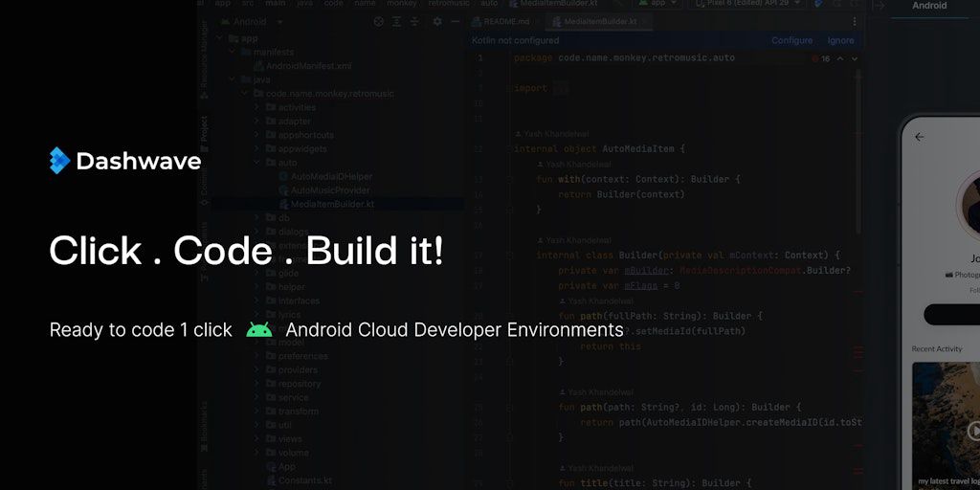Open the Project panel gear options

click(x=437, y=21)
